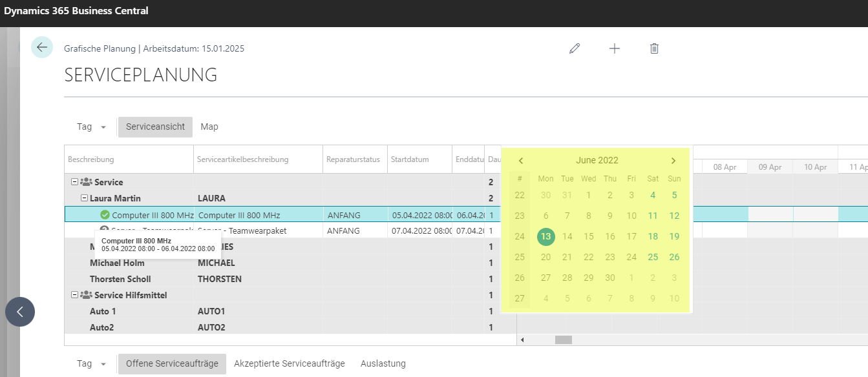Click 08 Apr timeline date header

click(725, 167)
